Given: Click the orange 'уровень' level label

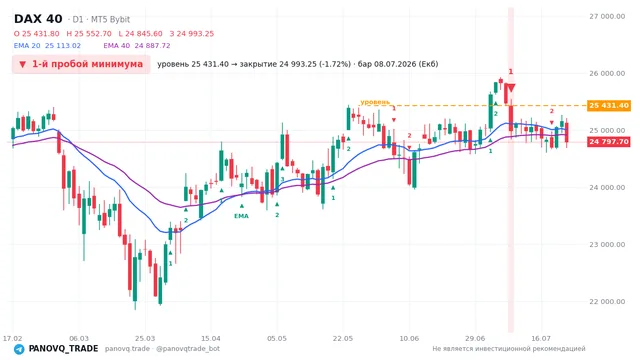Looking at the screenshot, I should (x=375, y=102).
